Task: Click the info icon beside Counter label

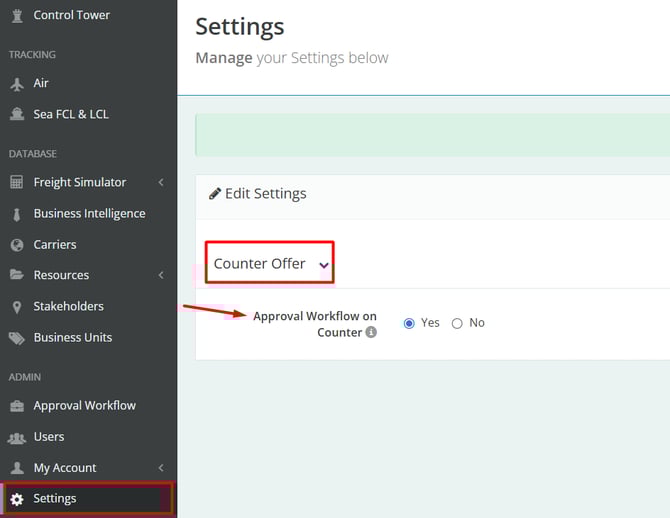Action: pos(371,333)
